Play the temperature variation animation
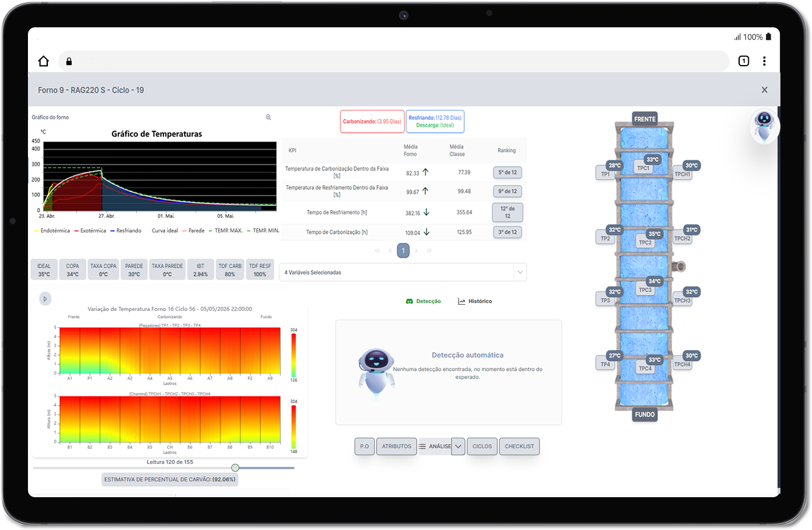 [x=46, y=298]
